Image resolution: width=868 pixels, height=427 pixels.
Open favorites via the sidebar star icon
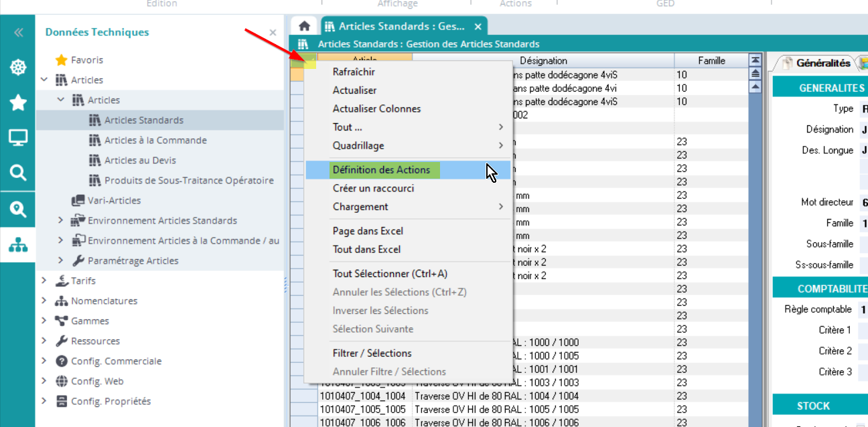click(17, 102)
